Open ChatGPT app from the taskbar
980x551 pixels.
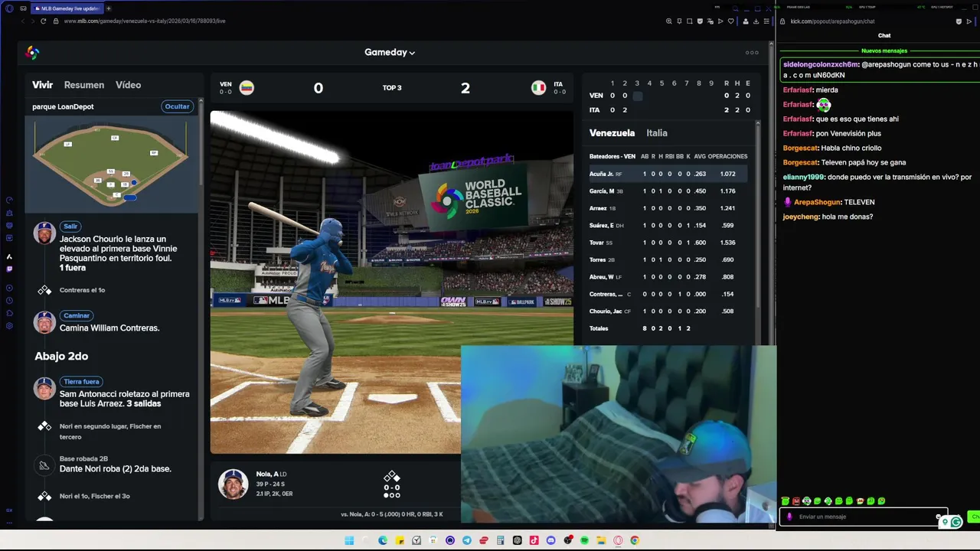click(517, 540)
